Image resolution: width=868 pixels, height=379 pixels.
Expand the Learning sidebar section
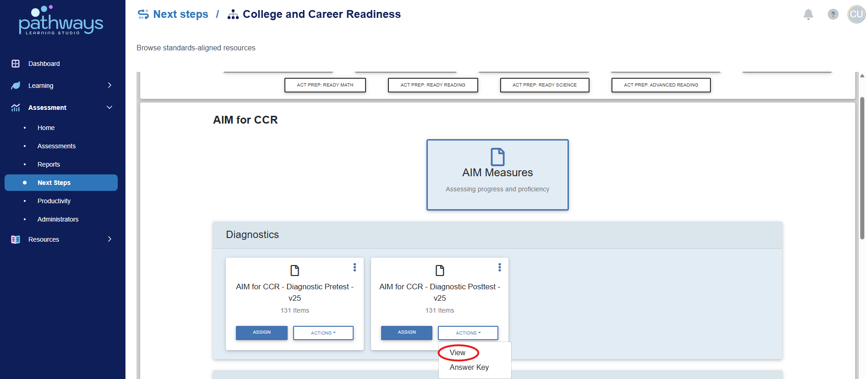pos(109,86)
